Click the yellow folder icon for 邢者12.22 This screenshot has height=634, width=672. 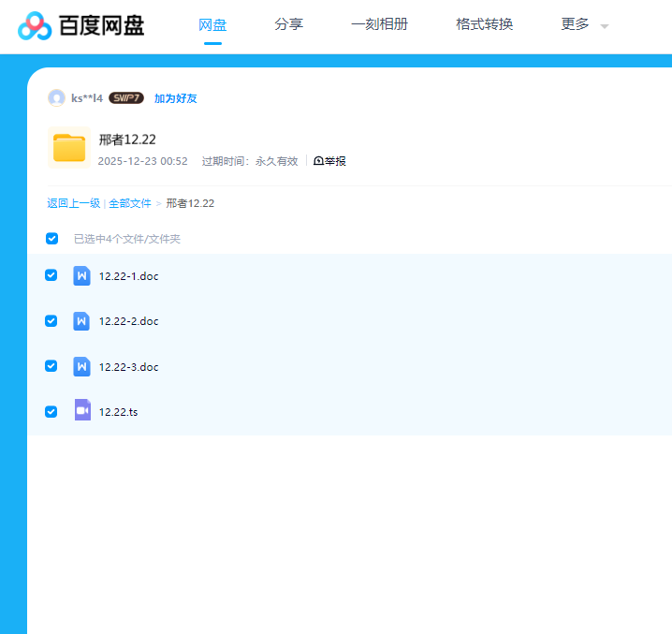68,148
